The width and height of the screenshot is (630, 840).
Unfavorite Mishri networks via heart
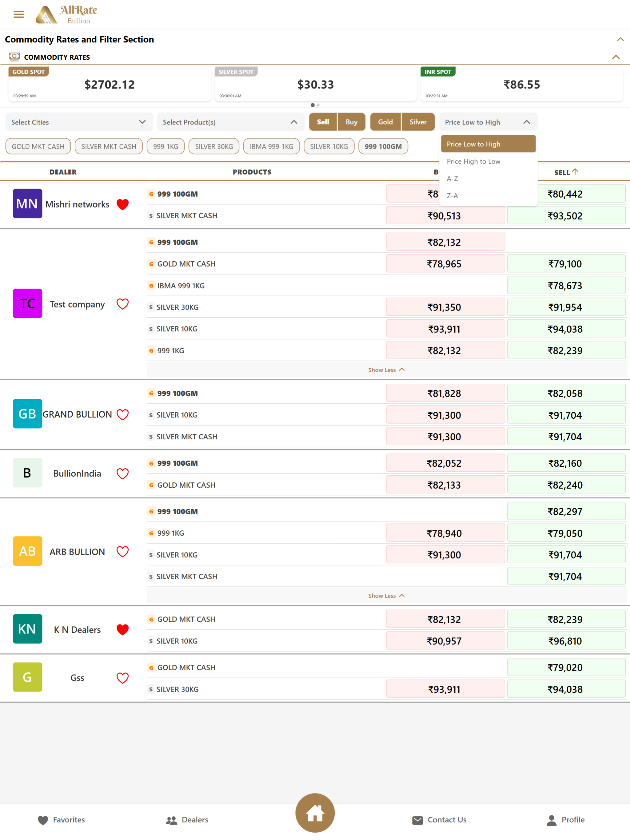click(x=122, y=204)
